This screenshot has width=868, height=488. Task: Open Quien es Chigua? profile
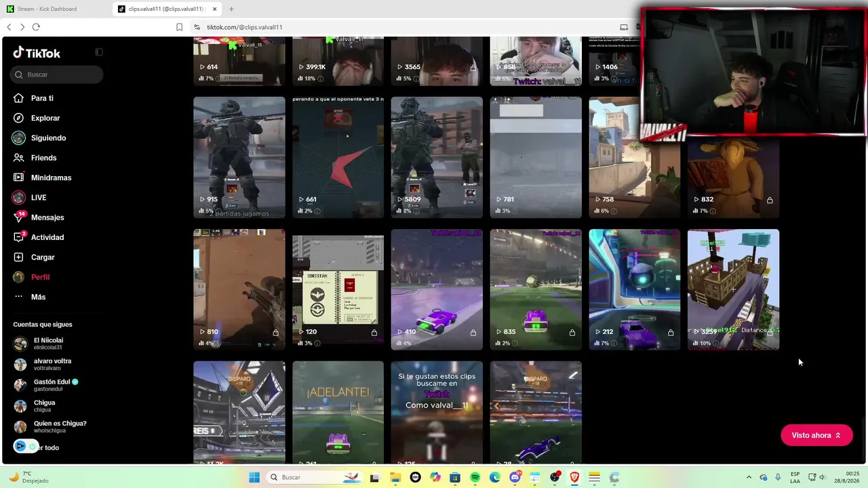pos(60,426)
